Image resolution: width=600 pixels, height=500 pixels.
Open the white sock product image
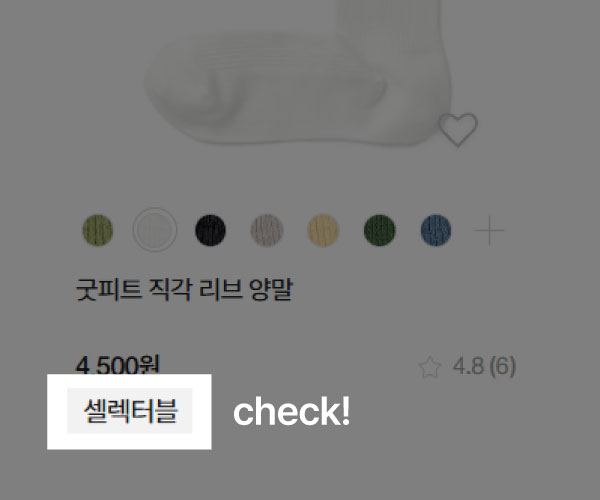coord(298,73)
